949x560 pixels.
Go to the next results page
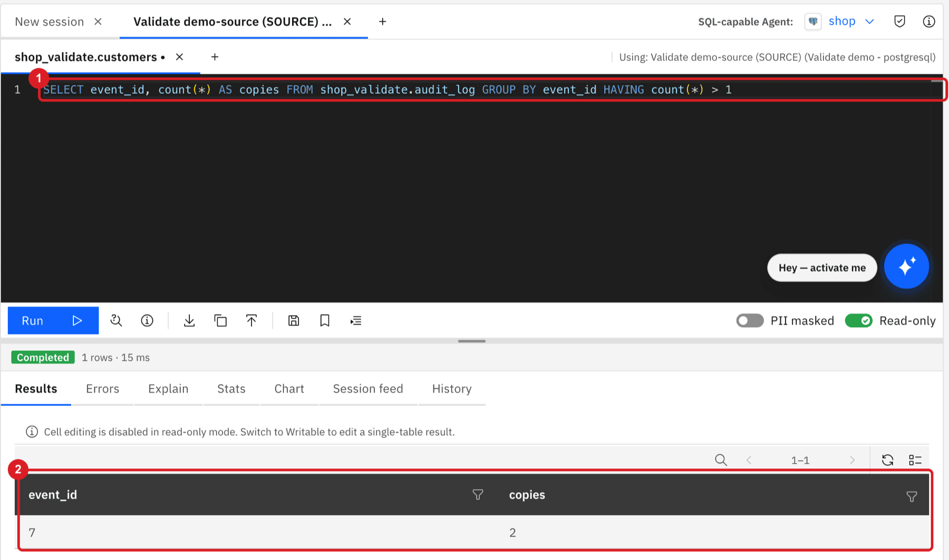[852, 460]
